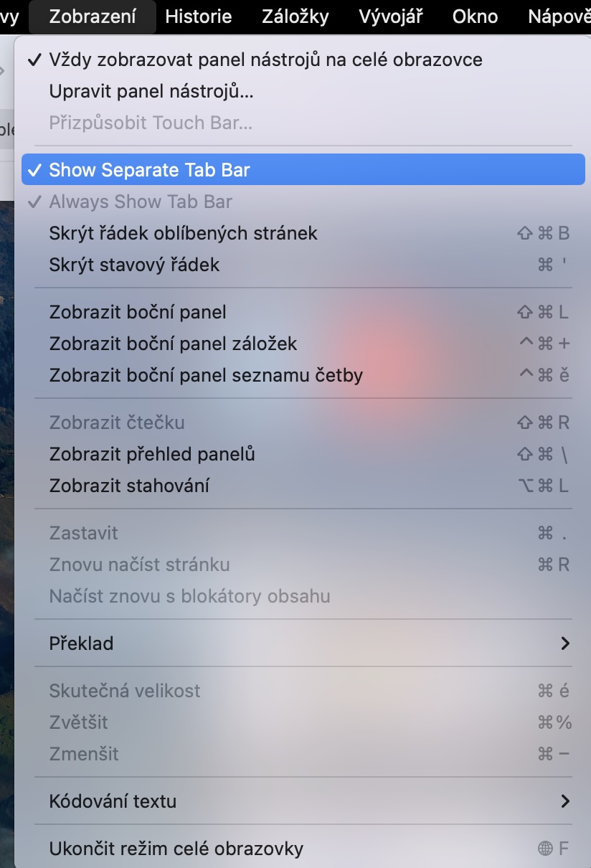Open the Historie menu
Image resolution: width=591 pixels, height=868 pixels.
point(198,16)
